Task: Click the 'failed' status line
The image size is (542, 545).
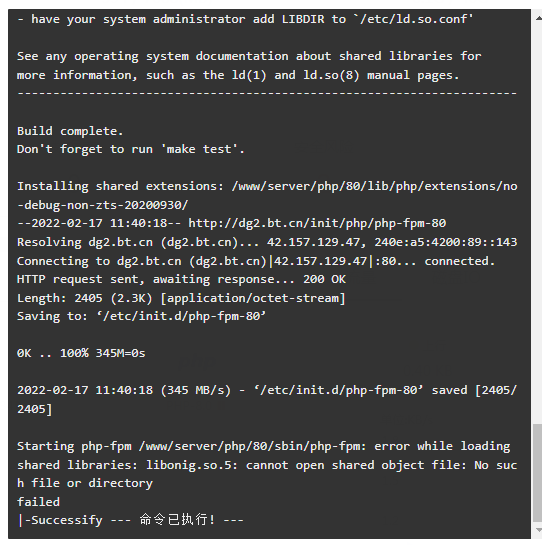Action: pyautogui.click(x=38, y=502)
